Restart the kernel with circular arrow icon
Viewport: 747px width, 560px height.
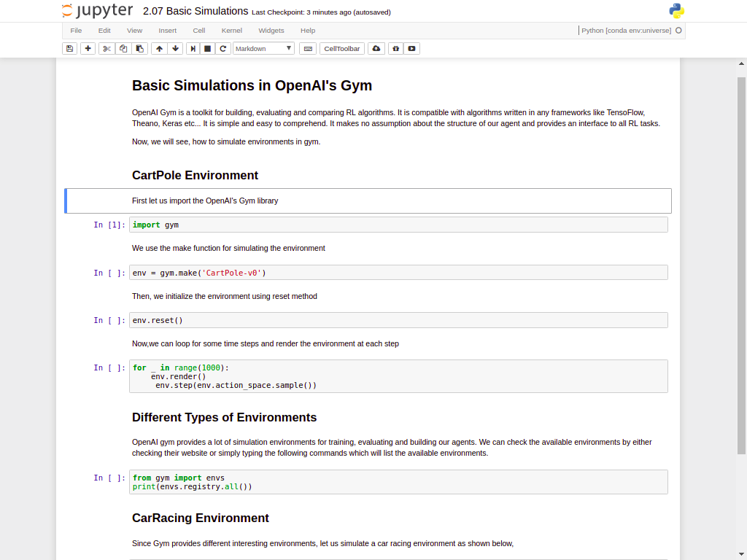tap(222, 49)
